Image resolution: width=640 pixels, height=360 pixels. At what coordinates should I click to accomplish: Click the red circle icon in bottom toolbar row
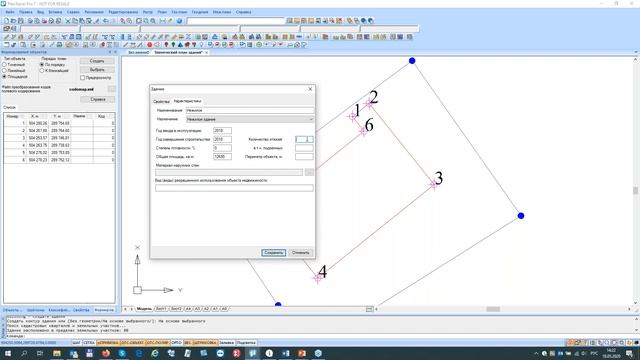[x=149, y=44]
